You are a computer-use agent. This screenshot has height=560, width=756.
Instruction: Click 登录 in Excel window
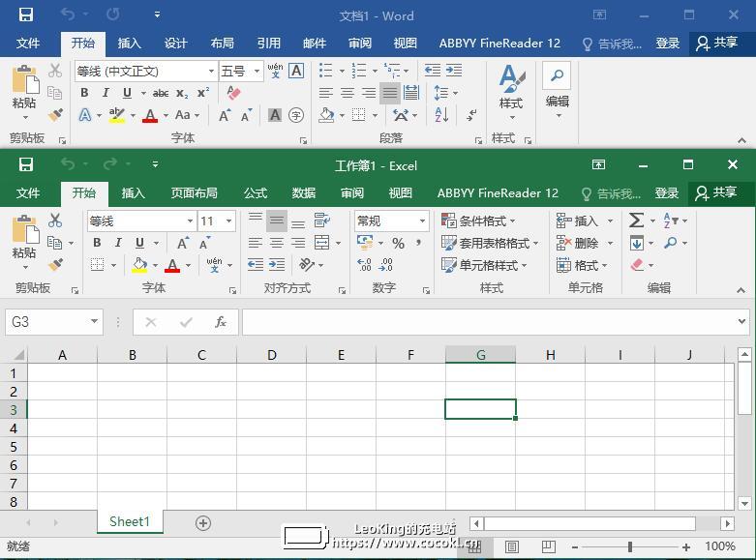[x=666, y=193]
